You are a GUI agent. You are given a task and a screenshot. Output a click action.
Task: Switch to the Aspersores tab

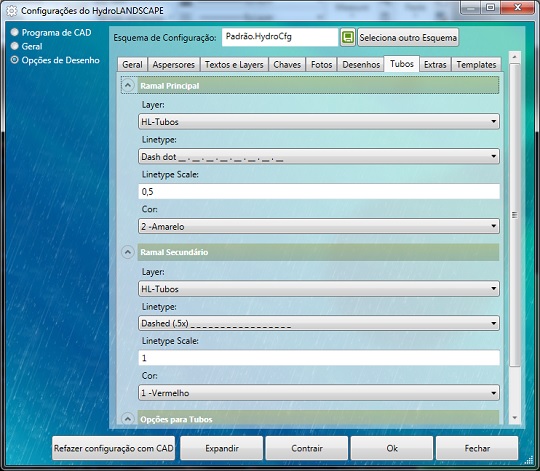(x=174, y=64)
